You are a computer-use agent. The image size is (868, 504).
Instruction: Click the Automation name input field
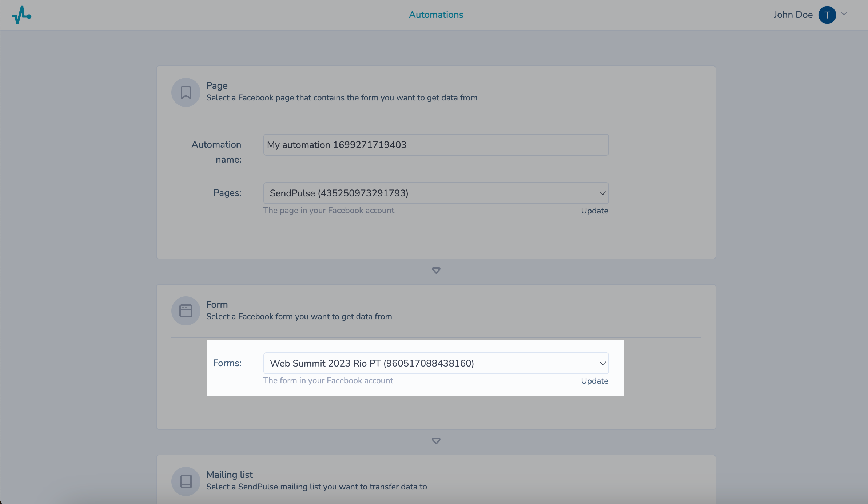pyautogui.click(x=435, y=145)
